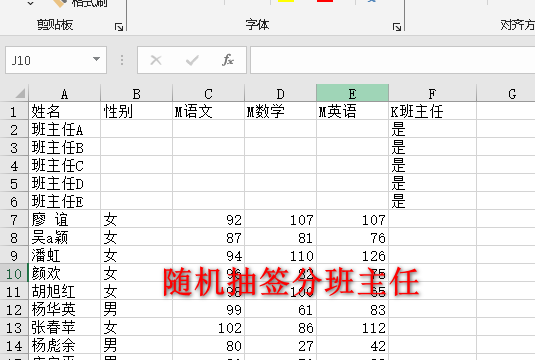The image size is (535, 360).
Task: Click M英语 score 76 for 吴a颖
Action: [352, 237]
